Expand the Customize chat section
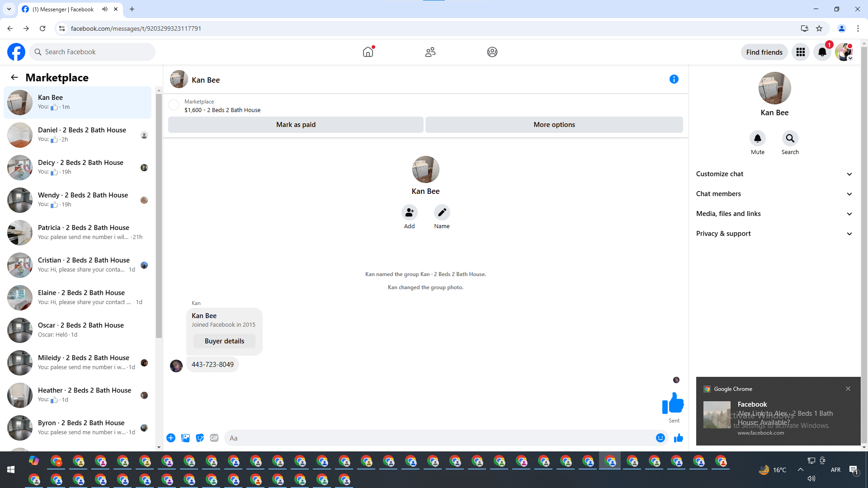Image resolution: width=868 pixels, height=488 pixels. (774, 174)
